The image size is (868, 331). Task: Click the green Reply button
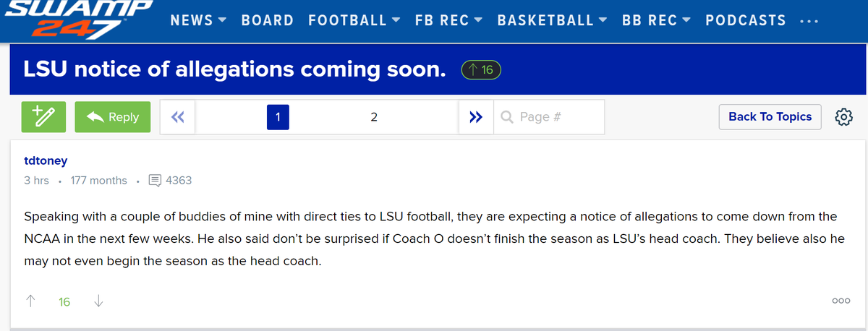[x=113, y=116]
